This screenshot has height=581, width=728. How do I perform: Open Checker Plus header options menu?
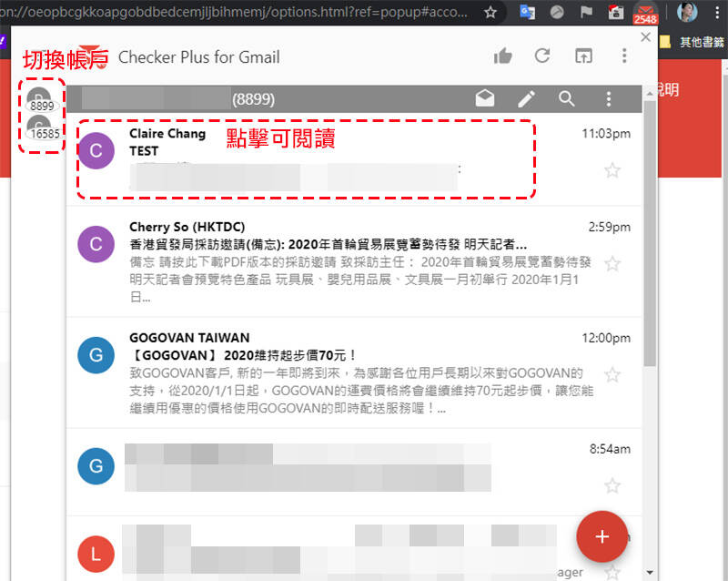(624, 56)
